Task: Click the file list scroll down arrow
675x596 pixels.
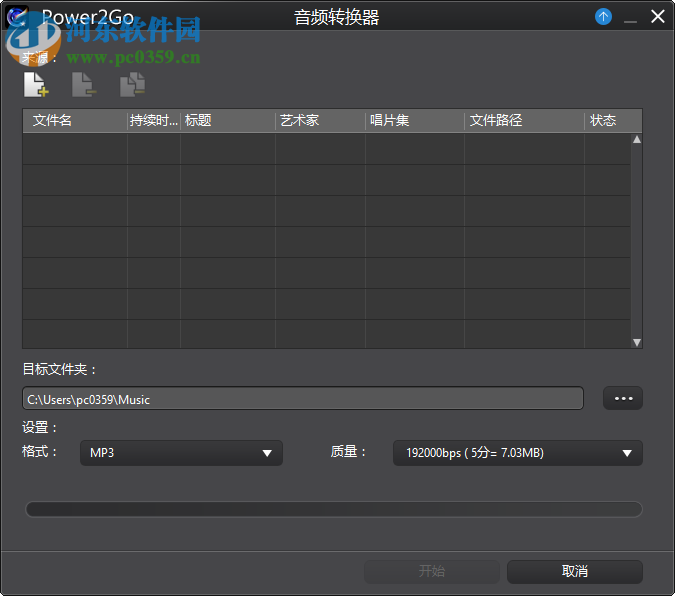Action: pyautogui.click(x=637, y=342)
